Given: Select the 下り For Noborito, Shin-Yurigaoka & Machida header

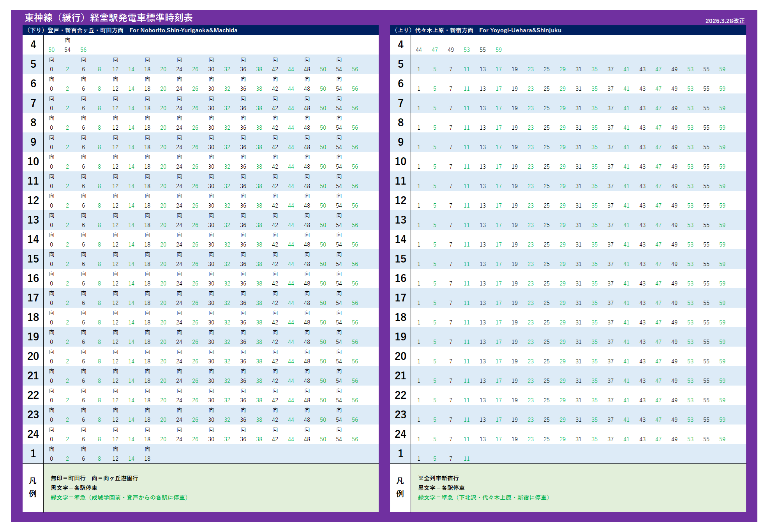Looking at the screenshot, I should (132, 30).
